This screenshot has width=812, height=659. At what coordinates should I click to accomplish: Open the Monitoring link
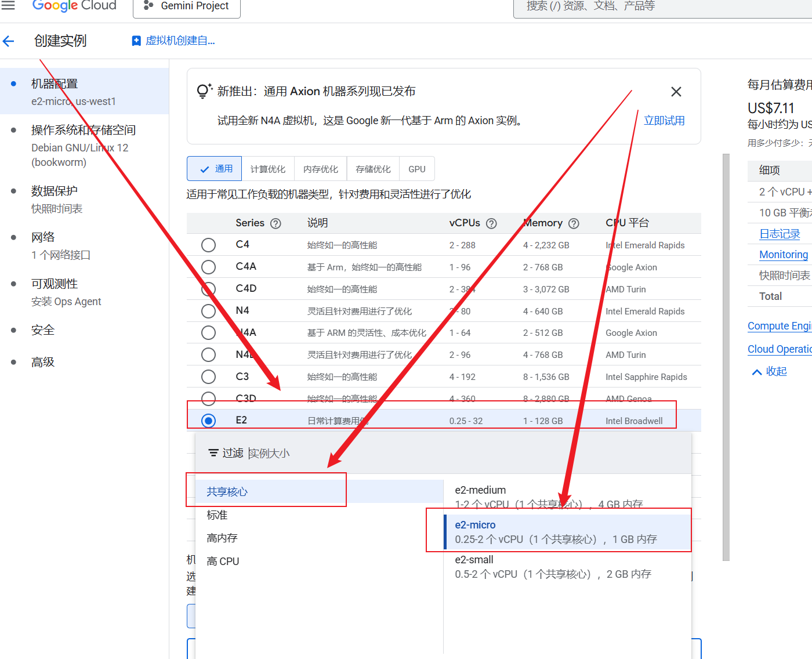tap(783, 255)
